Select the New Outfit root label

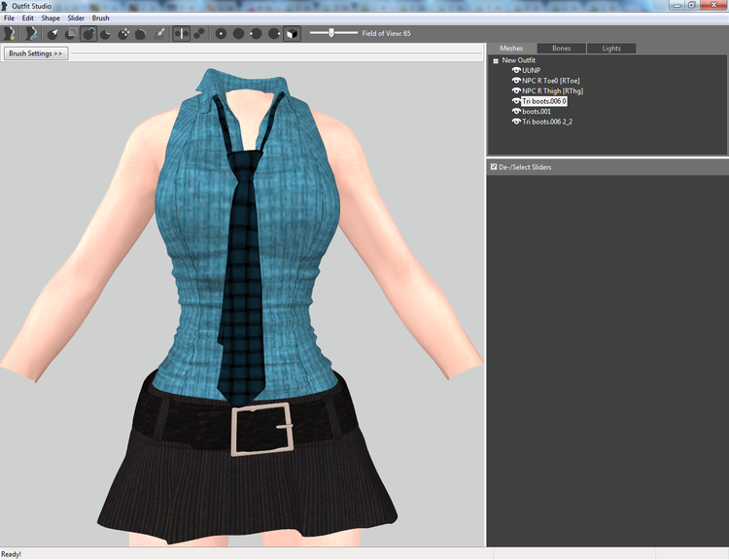(518, 60)
